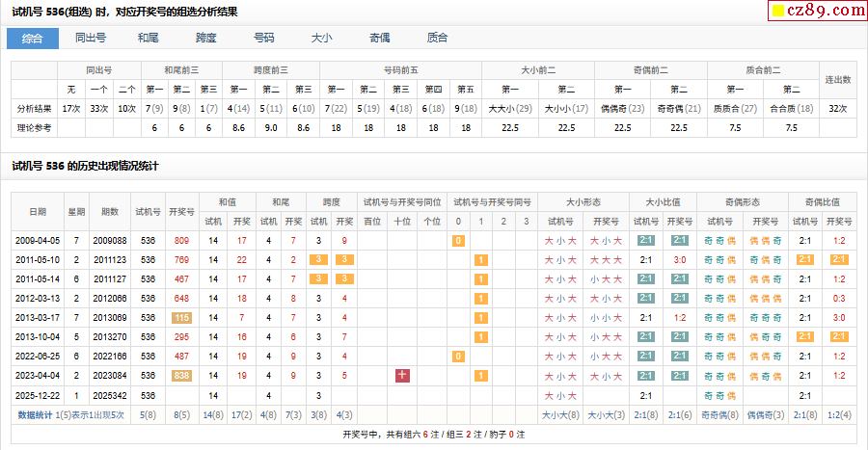Click the red 十 badge in the 2023-04-04 row

403,375
